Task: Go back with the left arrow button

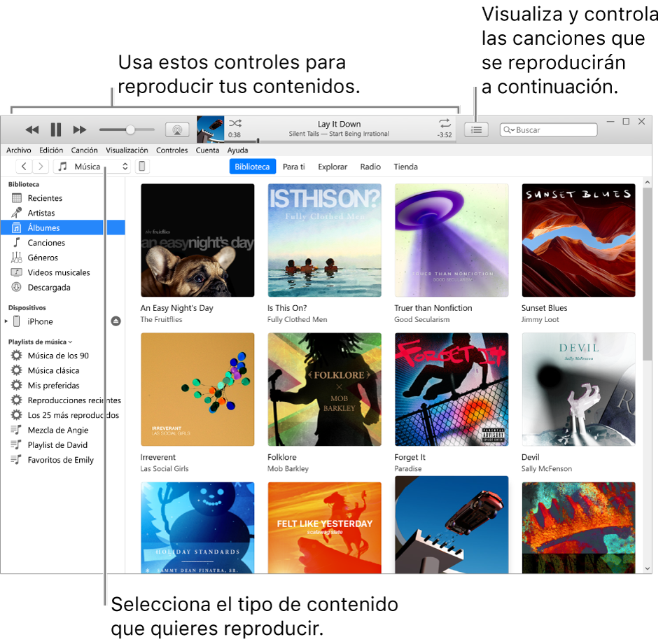Action: coord(24,167)
